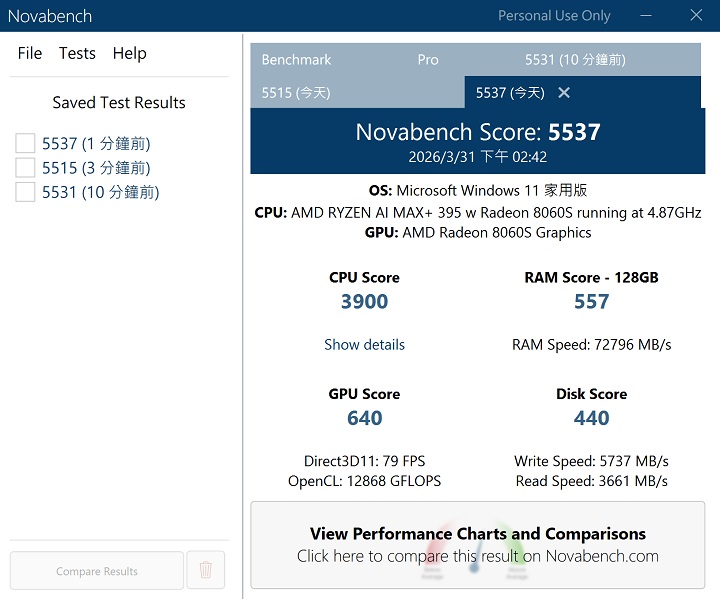Select the checkbox beside result 5515
This screenshot has height=600, width=720.
[25, 168]
